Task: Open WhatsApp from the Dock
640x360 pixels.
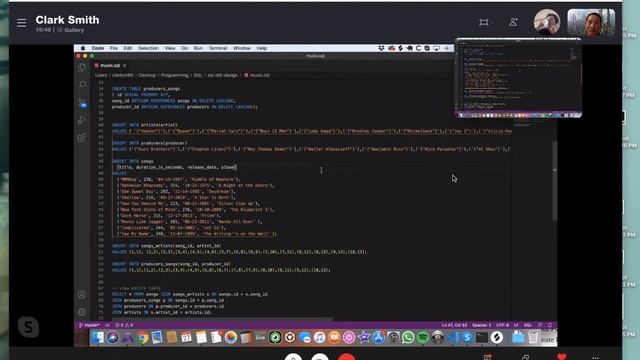Action: tap(408, 338)
